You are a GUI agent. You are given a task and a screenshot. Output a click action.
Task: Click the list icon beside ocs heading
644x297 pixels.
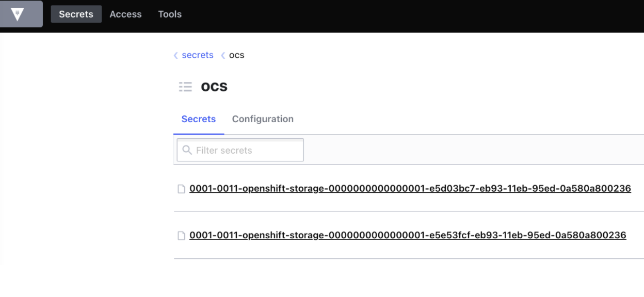pyautogui.click(x=185, y=87)
